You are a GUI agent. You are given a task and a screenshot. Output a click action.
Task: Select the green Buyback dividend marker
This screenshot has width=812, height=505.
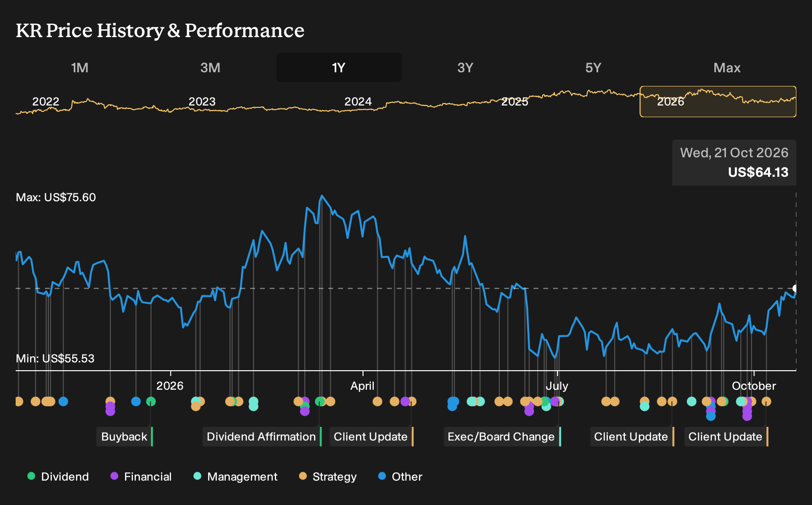(x=151, y=401)
